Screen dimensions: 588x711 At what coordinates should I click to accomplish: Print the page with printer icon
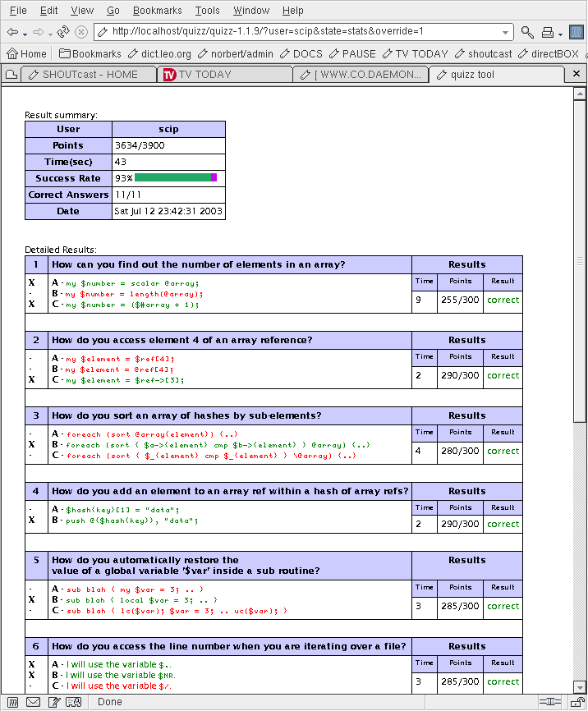point(548,32)
